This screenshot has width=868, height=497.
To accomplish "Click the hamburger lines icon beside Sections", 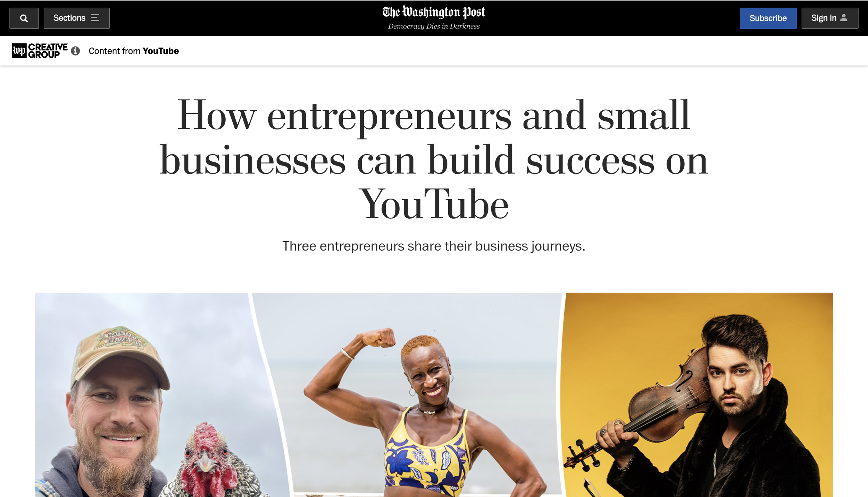I will [95, 18].
